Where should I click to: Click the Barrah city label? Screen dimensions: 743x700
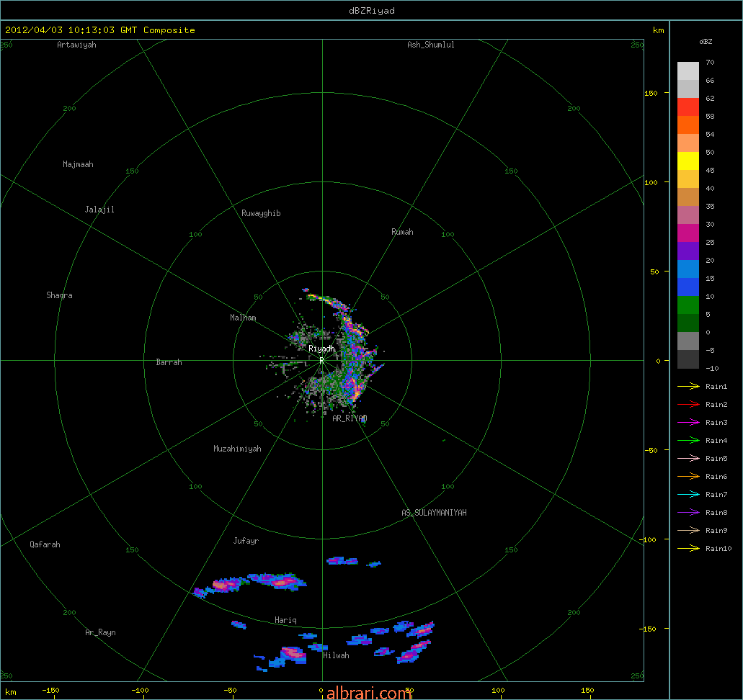click(x=169, y=362)
